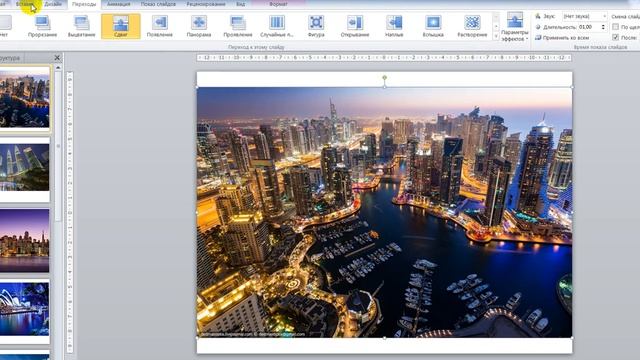Select the Petronas towers slide thumbnail
Screen dimensions: 640x360
[24, 169]
